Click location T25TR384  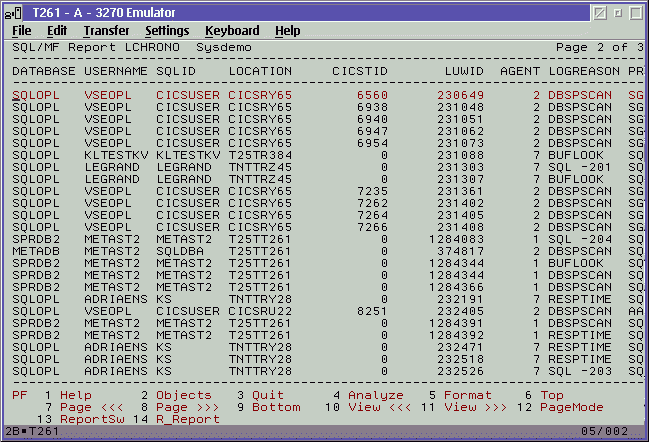click(x=260, y=155)
